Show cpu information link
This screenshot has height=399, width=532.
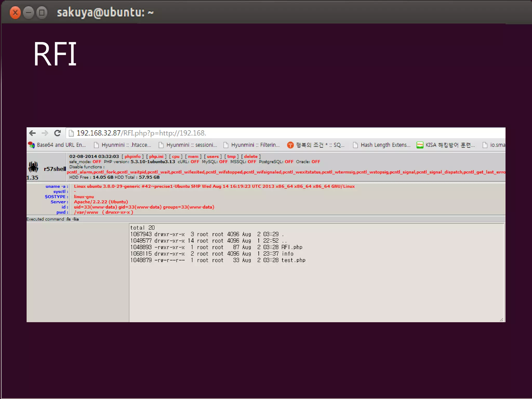point(176,156)
